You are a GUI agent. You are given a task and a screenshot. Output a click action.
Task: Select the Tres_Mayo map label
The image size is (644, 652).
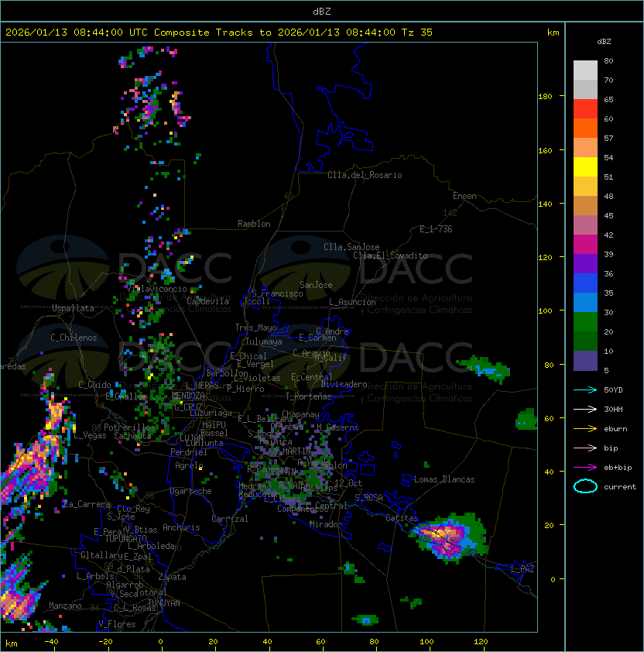coord(255,328)
